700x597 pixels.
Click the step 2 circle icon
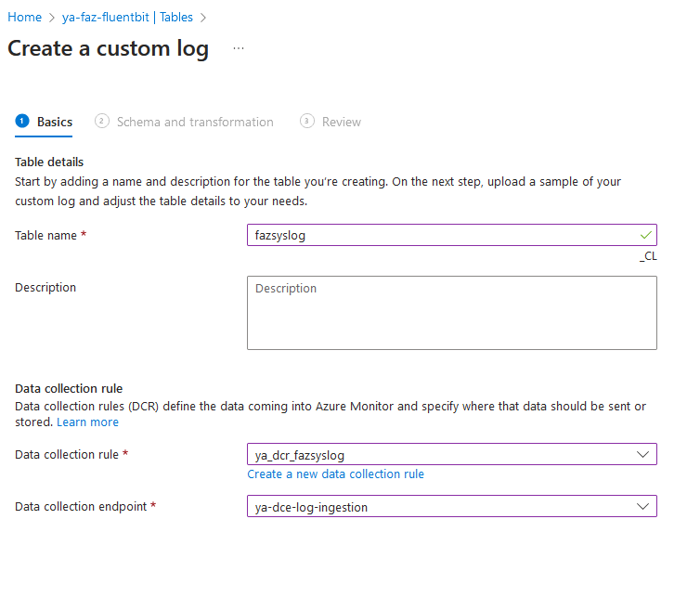(102, 122)
